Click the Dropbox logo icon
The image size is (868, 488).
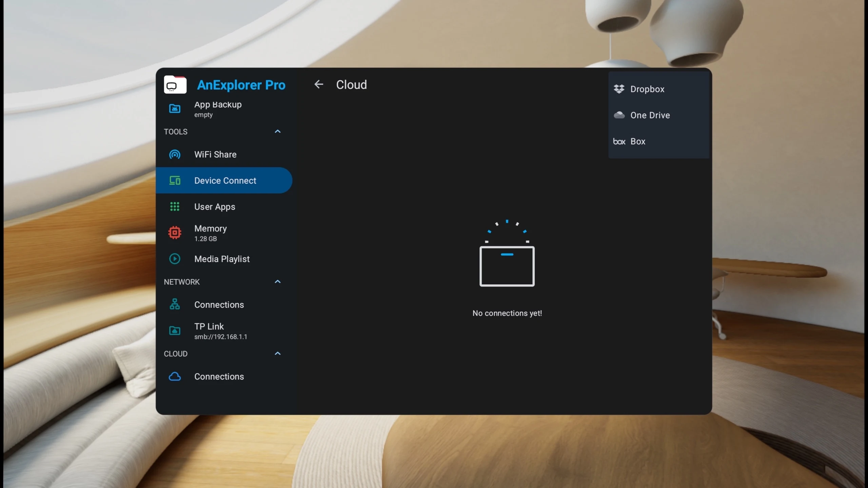(619, 89)
